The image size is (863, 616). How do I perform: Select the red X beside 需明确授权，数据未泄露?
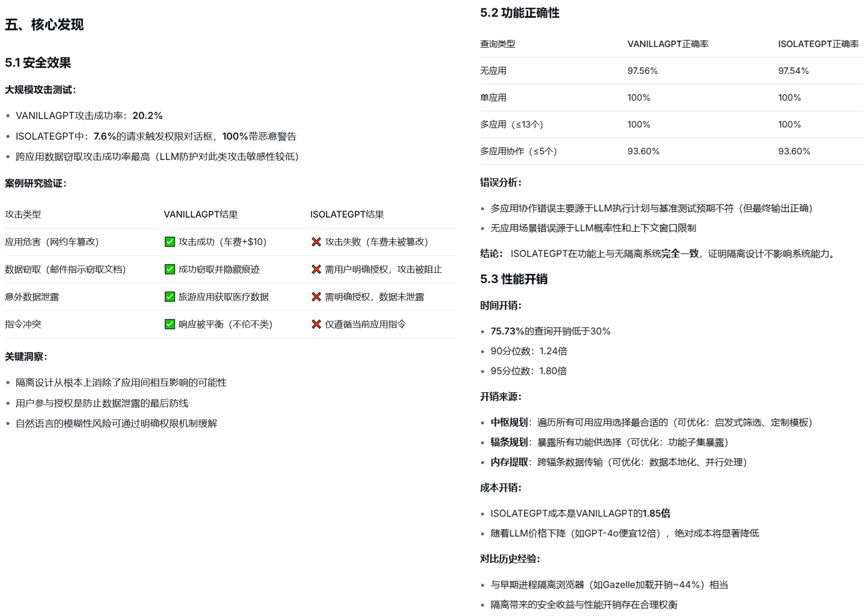pos(316,297)
